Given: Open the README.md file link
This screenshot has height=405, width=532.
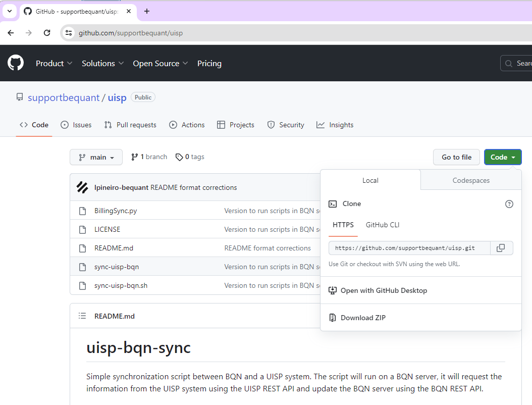Looking at the screenshot, I should (x=114, y=247).
